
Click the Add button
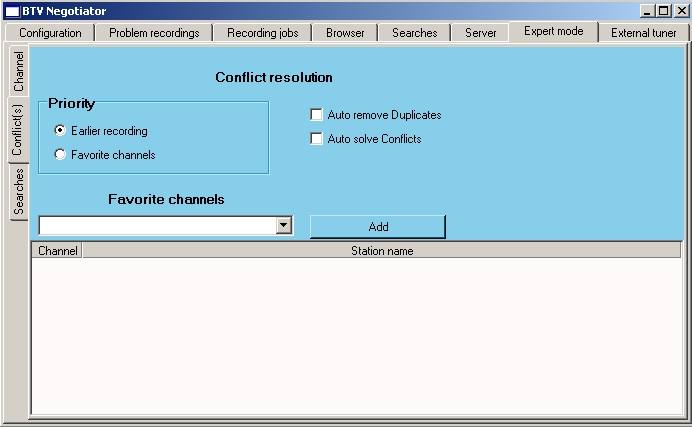click(x=378, y=227)
